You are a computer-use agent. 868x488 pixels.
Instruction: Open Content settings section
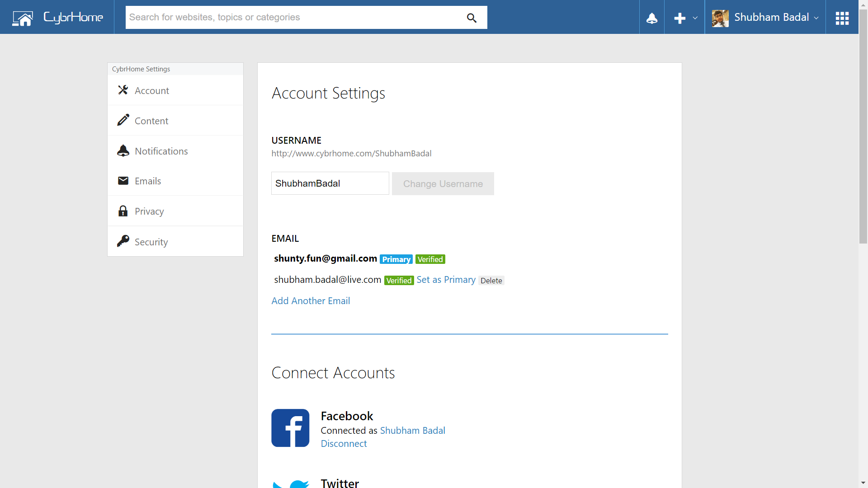(175, 121)
